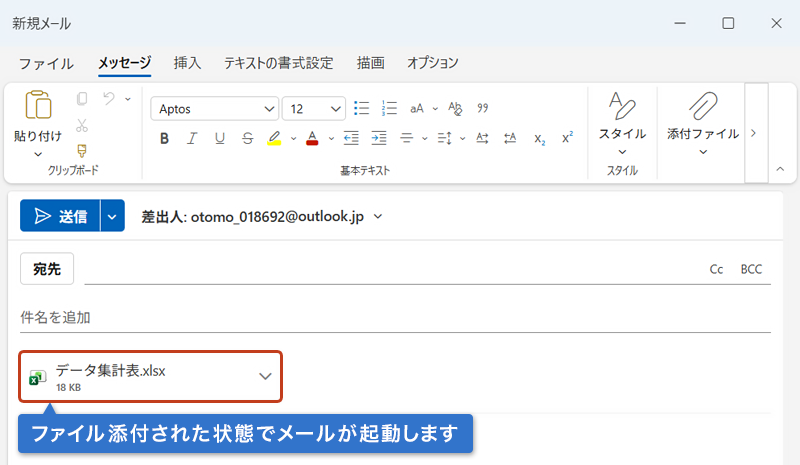Click the left-to-right text direction icon

(482, 138)
